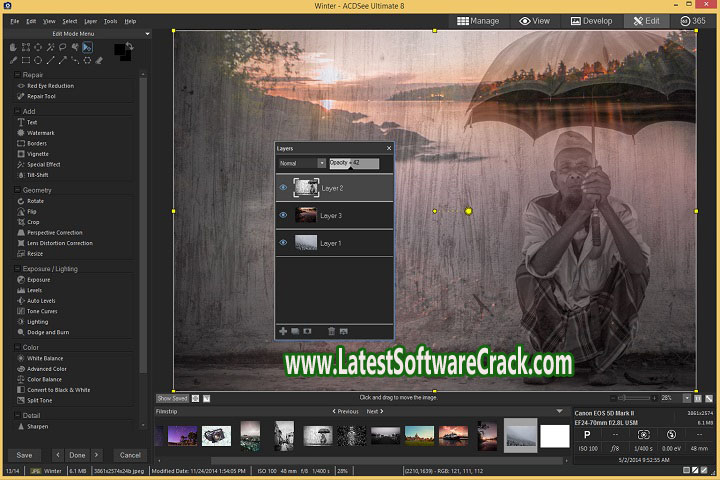Select the Arrow drawing tool
This screenshot has width=720, height=480.
[62, 60]
